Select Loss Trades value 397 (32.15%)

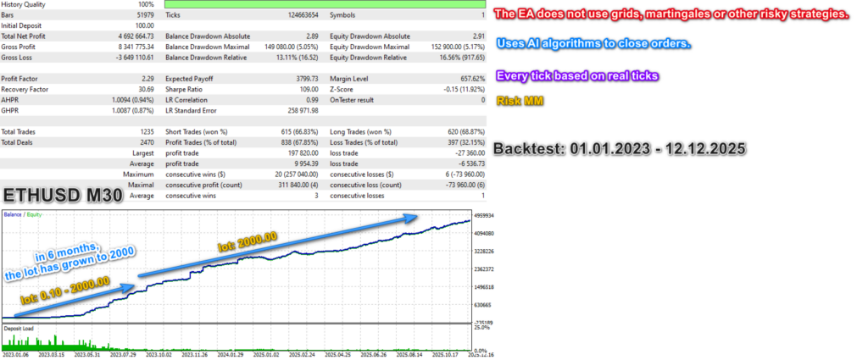[x=467, y=142]
